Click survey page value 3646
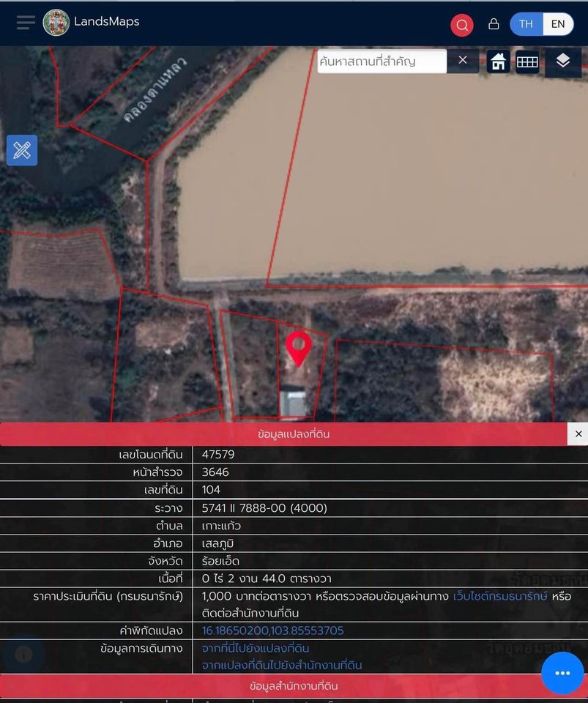Screen dimensions: 588x703 [215, 472]
